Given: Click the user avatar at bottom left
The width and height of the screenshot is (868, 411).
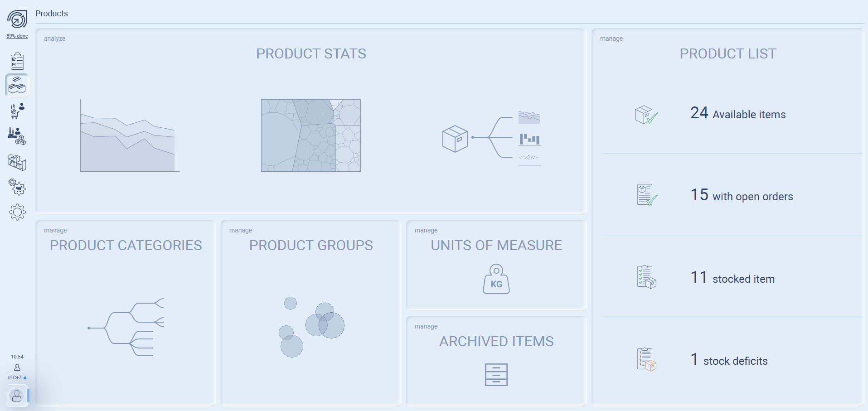Looking at the screenshot, I should coord(17,396).
